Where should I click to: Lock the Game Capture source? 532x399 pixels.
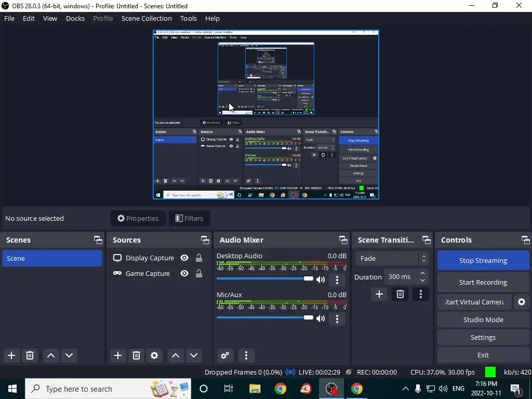click(x=199, y=273)
